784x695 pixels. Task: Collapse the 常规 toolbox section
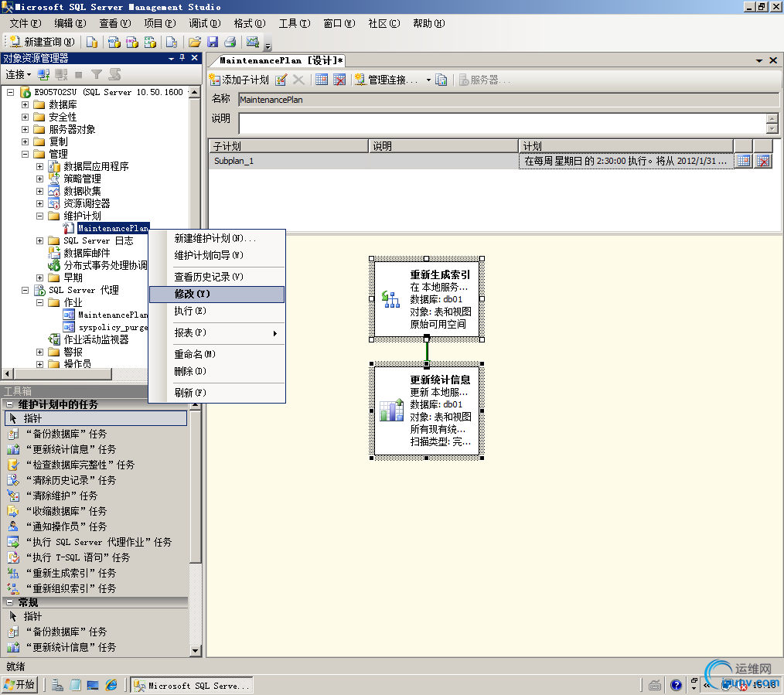pos(9,602)
